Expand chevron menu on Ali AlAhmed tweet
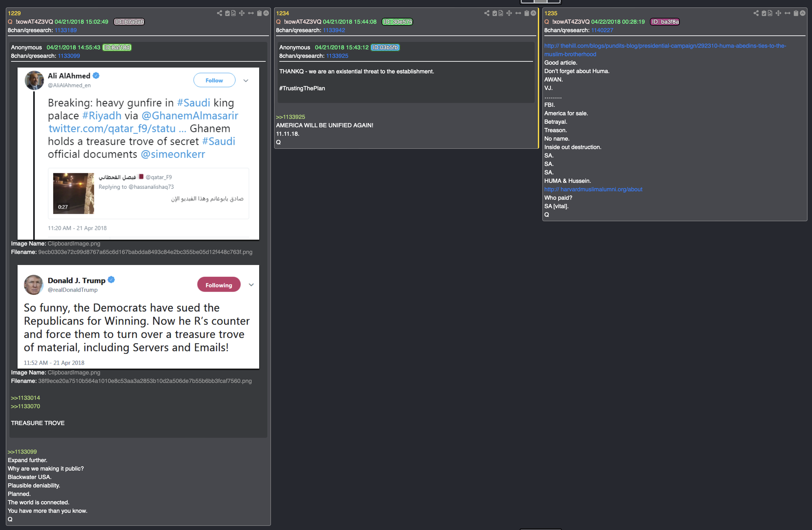The image size is (812, 530). point(246,81)
